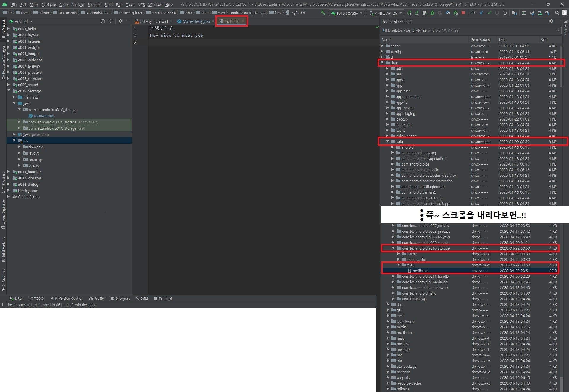This screenshot has height=392, width=569.
Task: Select myfile.txt in Device File Explorer
Action: pyautogui.click(x=420, y=271)
